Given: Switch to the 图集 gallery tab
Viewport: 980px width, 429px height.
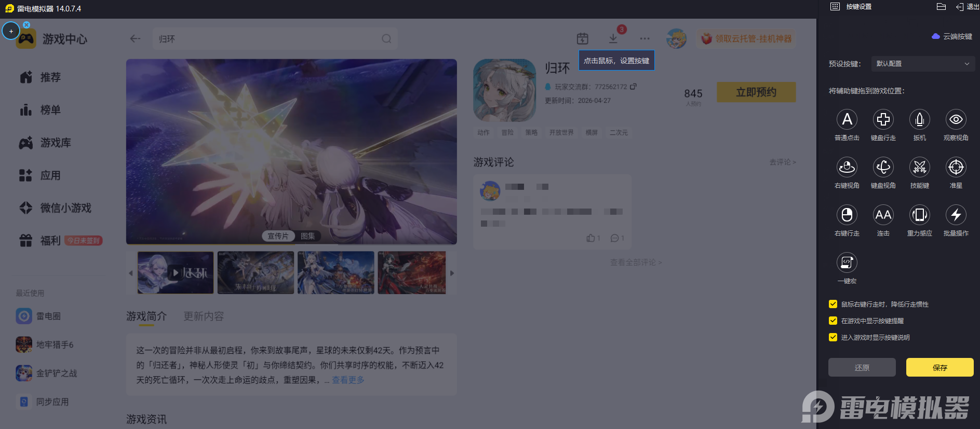Looking at the screenshot, I should 308,236.
